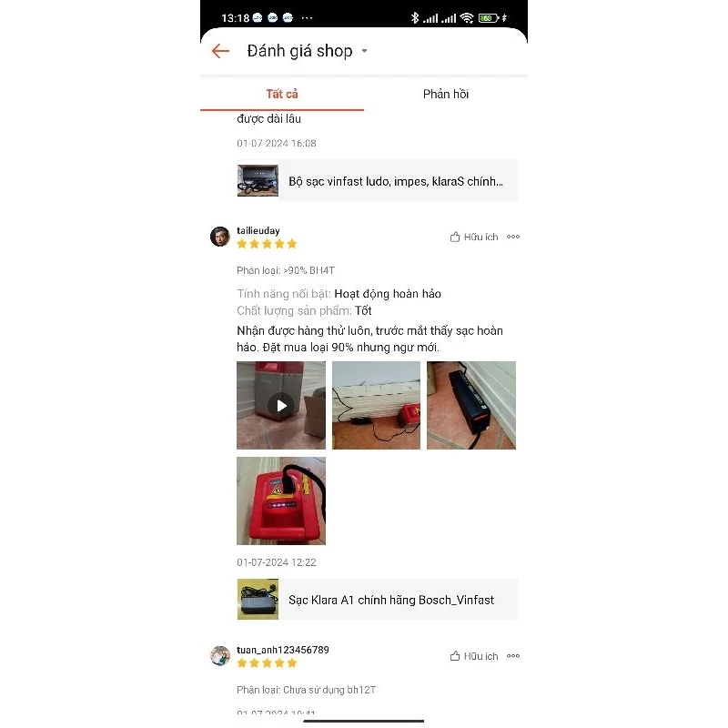Image resolution: width=728 pixels, height=728 pixels.
Task: Tap the Bộ sạc vinfast product thumbnail
Action: (258, 180)
